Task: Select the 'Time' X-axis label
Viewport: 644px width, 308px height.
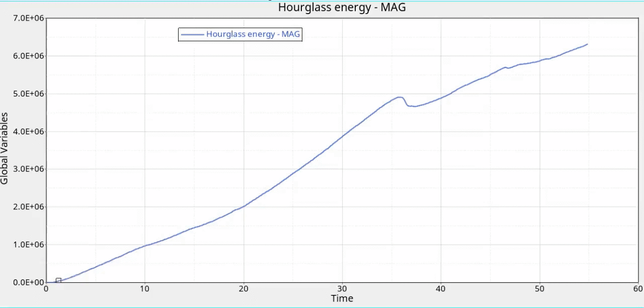Action: [x=342, y=298]
